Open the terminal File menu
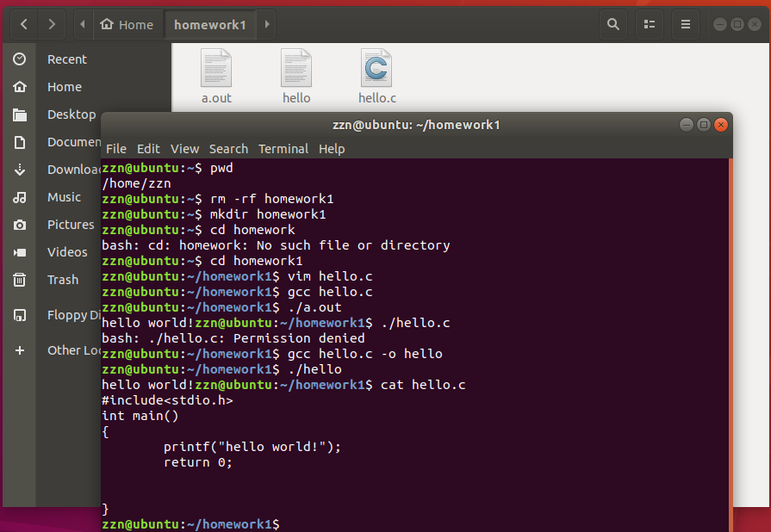The width and height of the screenshot is (771, 532). click(x=116, y=149)
